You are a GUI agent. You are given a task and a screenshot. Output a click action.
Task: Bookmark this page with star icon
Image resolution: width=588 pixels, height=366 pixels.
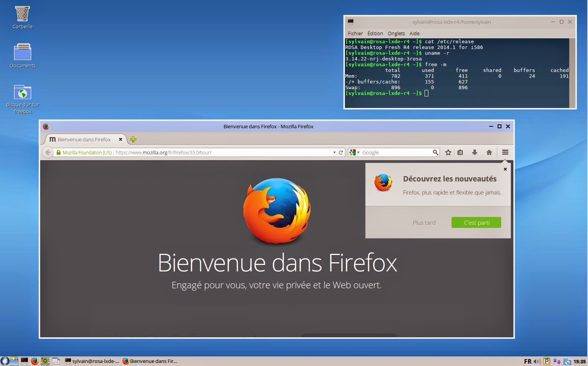click(x=448, y=152)
